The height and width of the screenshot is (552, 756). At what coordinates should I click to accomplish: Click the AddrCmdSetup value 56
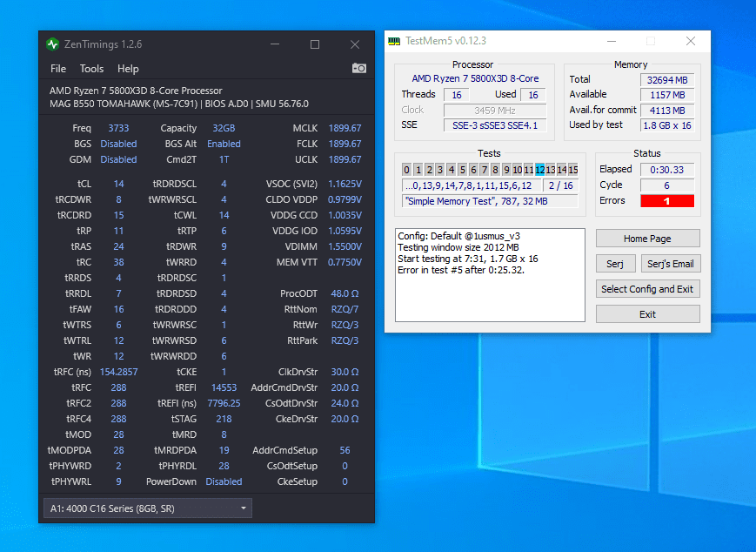coord(345,450)
